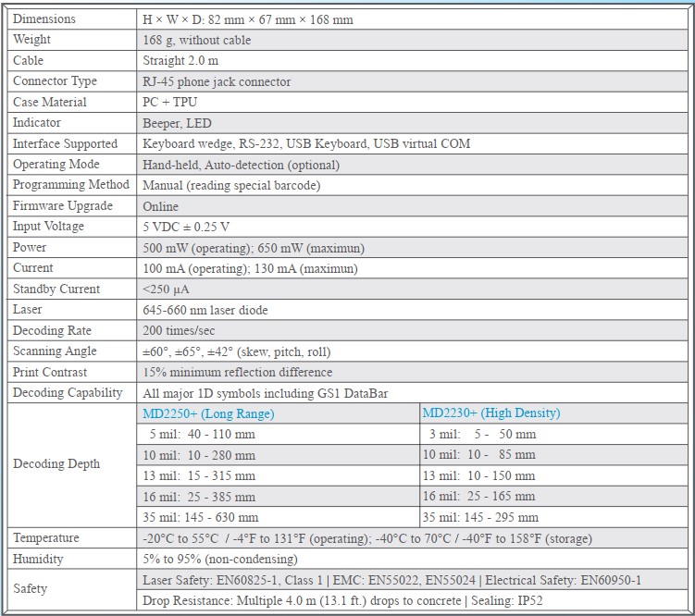Image resolution: width=695 pixels, height=616 pixels.
Task: Click the Current row label
Action: 32,267
